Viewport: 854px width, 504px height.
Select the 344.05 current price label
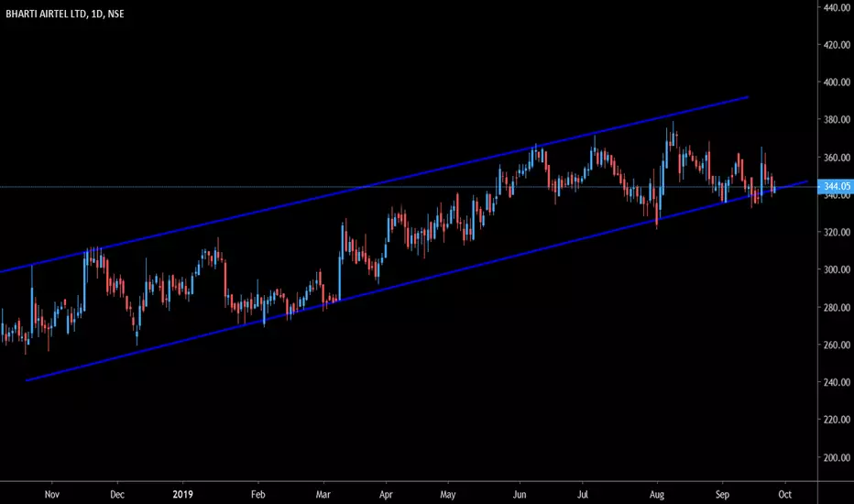click(836, 186)
